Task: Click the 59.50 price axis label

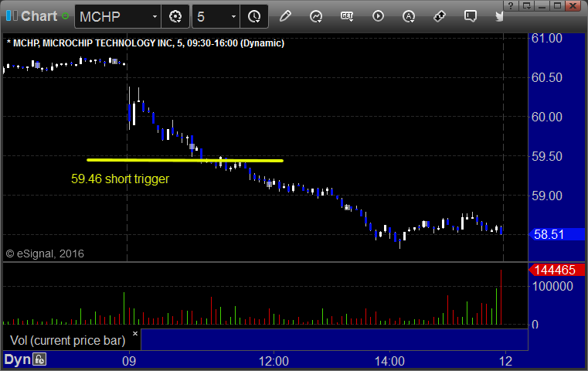Action: pyautogui.click(x=547, y=156)
